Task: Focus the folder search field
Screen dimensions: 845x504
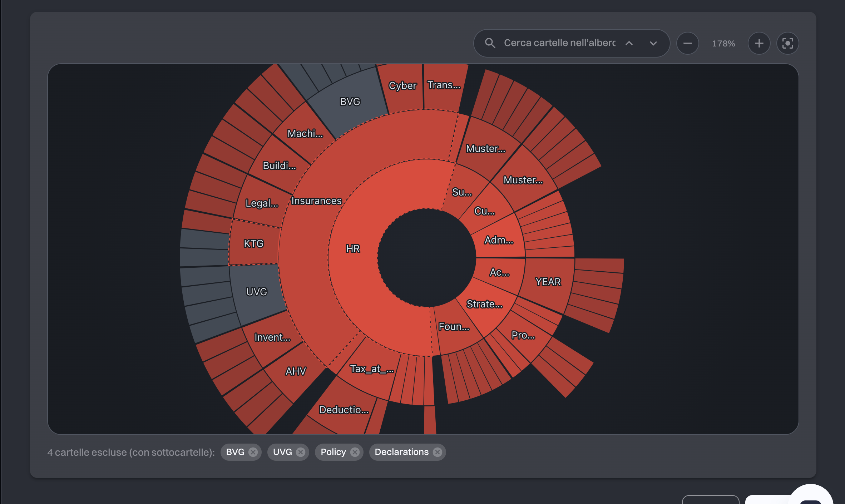Action: pyautogui.click(x=559, y=43)
